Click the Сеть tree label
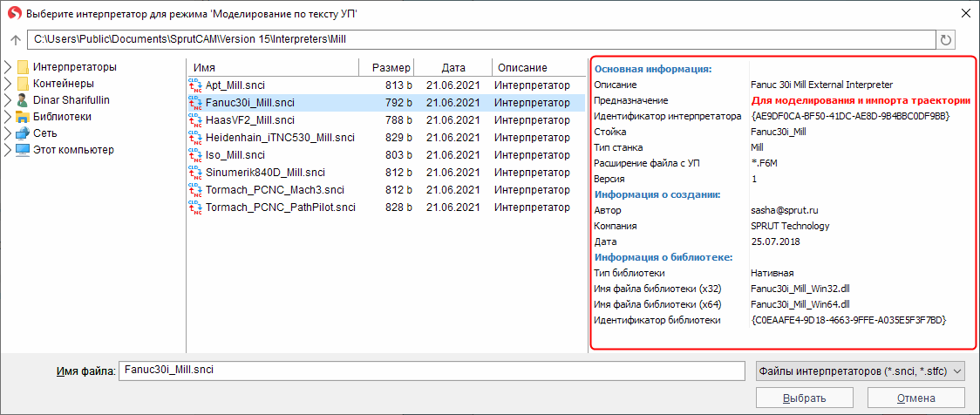Viewport: 980px width, 415px height. (x=45, y=133)
